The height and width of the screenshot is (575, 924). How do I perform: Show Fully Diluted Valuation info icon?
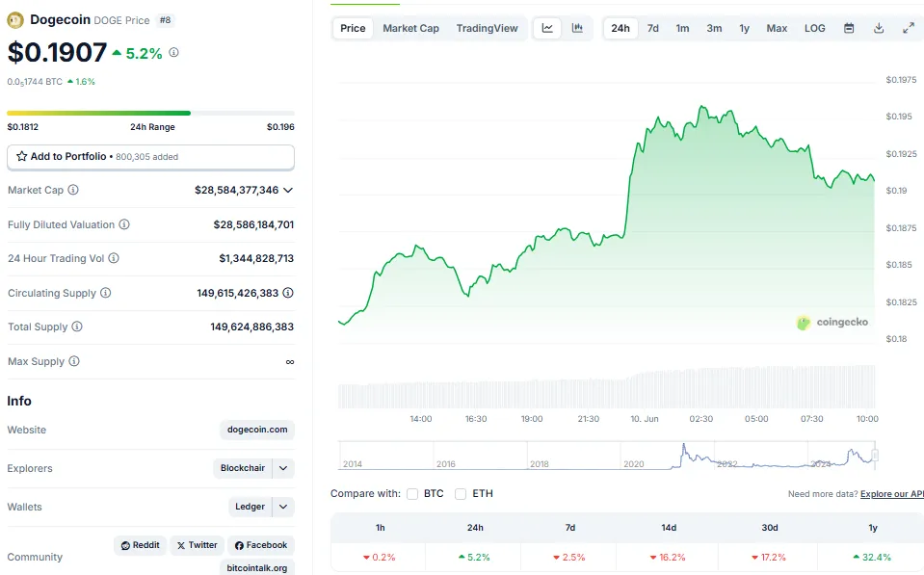click(124, 224)
